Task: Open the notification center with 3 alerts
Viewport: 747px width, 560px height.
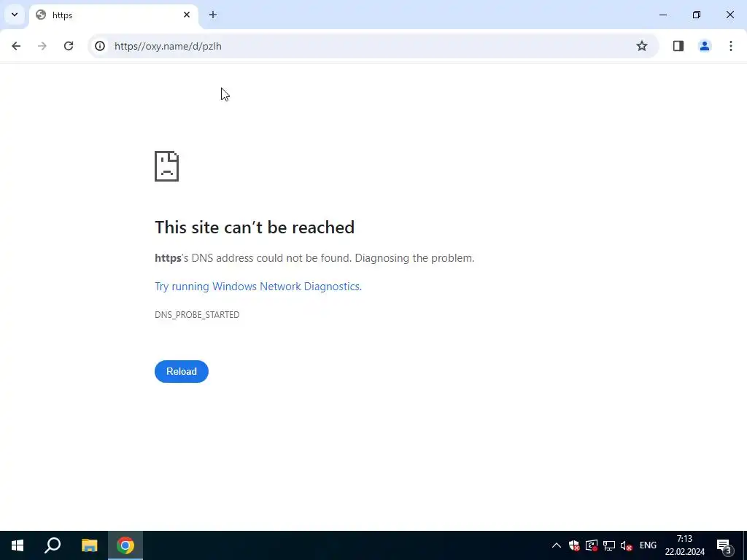Action: click(724, 545)
